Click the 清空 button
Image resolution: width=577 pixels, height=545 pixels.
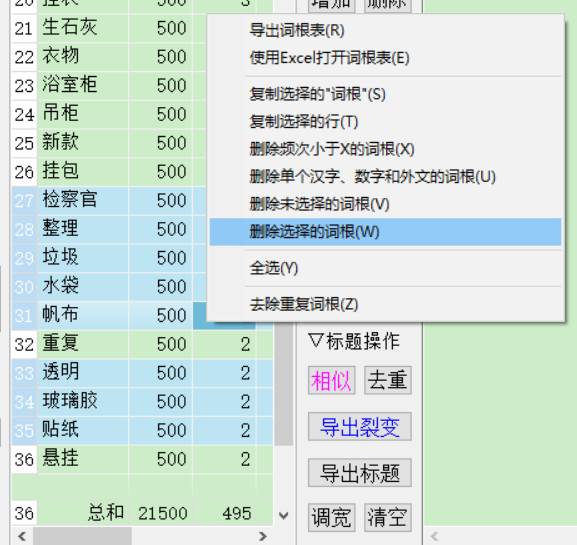pyautogui.click(x=388, y=518)
